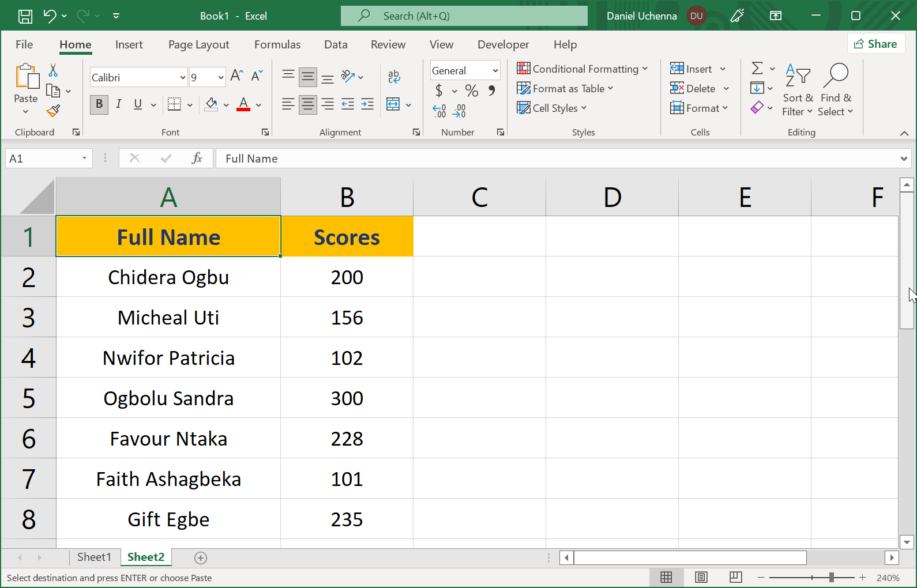The width and height of the screenshot is (917, 588).
Task: Expand the General number format dropdown
Action: pos(495,70)
